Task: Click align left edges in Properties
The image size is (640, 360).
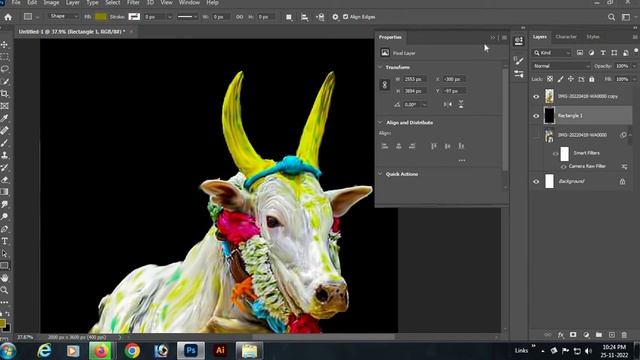Action: click(384, 146)
